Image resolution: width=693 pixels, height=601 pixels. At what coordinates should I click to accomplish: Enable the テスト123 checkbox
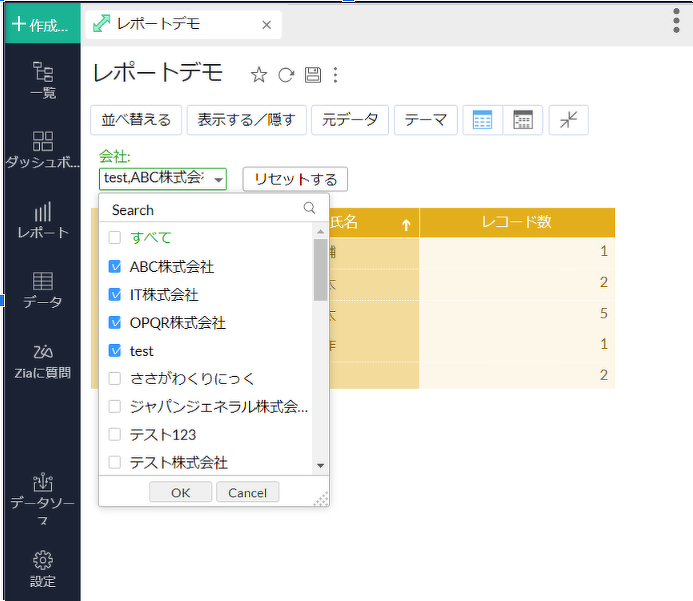coord(115,435)
